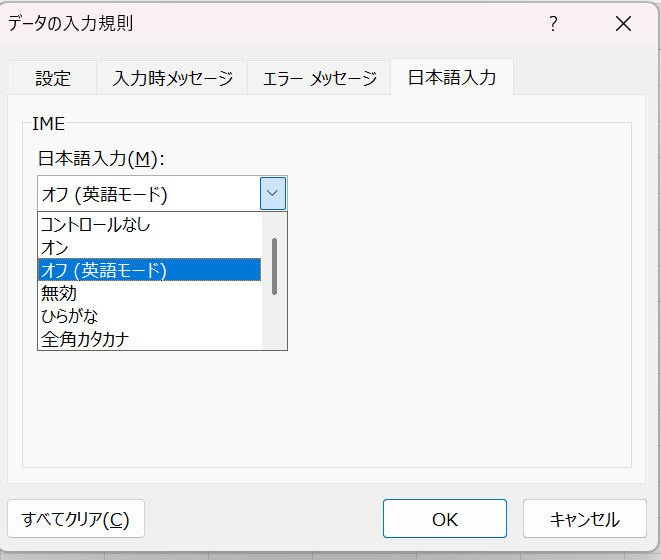The height and width of the screenshot is (560, 661).
Task: Close the データの入力規則 dialog
Action: (623, 24)
